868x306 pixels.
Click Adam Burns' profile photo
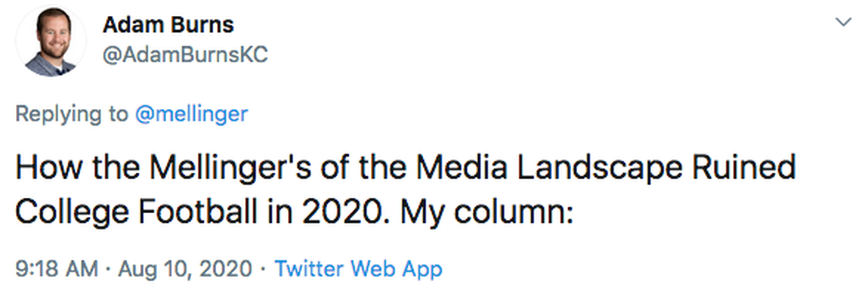(x=50, y=41)
